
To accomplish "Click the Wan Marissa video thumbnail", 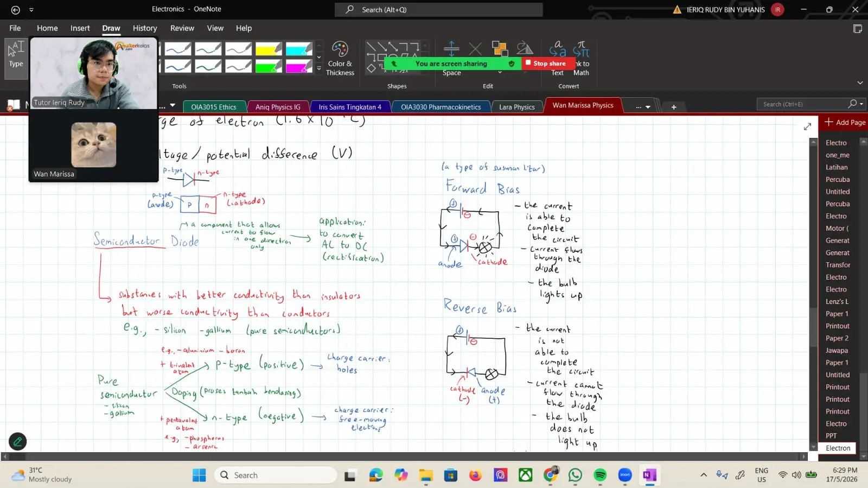I will pos(93,145).
